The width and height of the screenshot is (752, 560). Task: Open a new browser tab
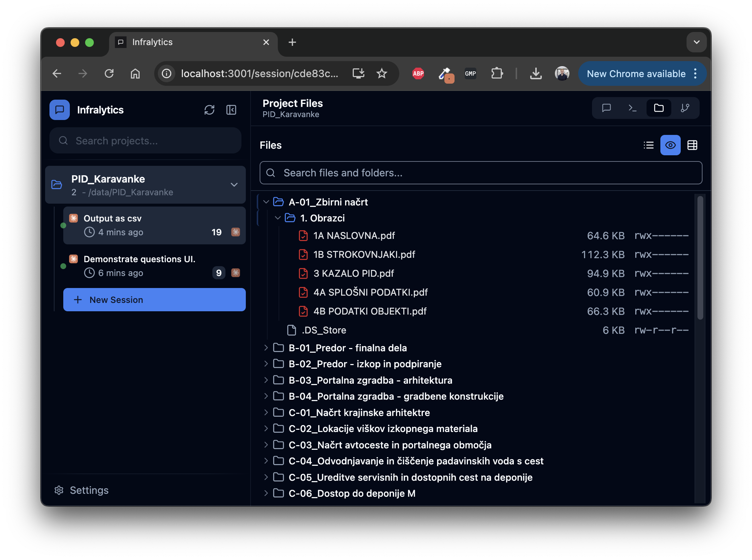tap(292, 42)
